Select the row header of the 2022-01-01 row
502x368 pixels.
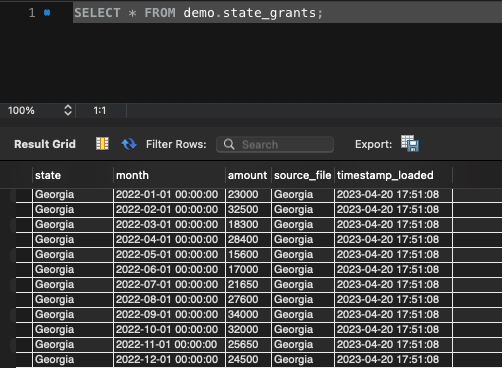point(24,195)
